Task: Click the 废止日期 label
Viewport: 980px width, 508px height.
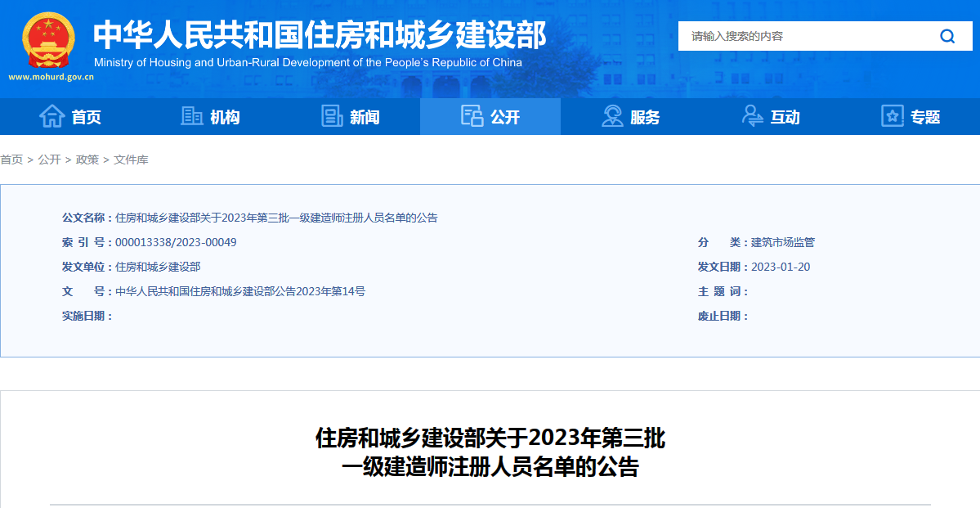Action: pyautogui.click(x=723, y=317)
